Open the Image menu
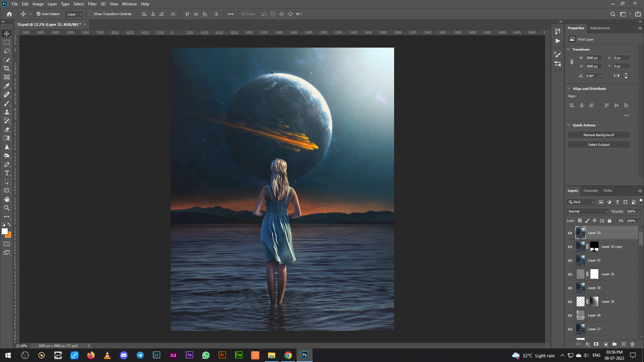644x362 pixels. coord(38,4)
